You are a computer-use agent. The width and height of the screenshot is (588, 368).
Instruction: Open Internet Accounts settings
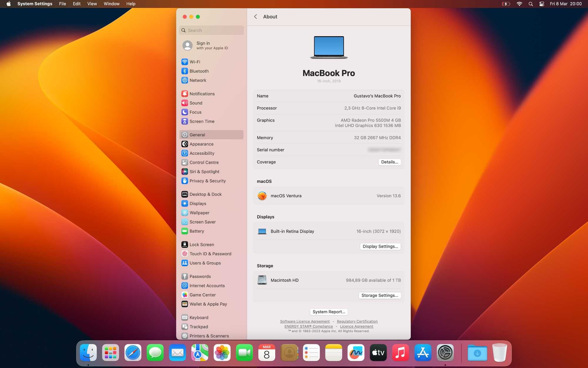click(x=211, y=286)
